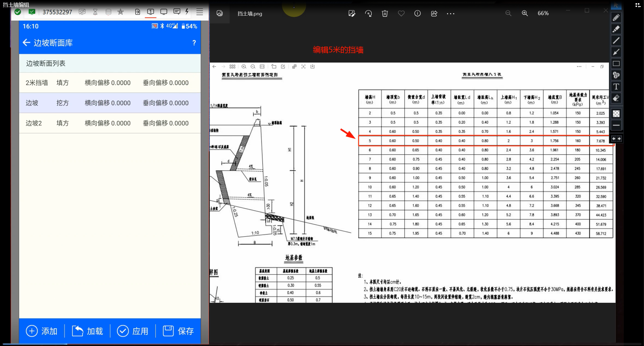
Task: Select the 边坡2 填方 list row
Action: pyautogui.click(x=110, y=123)
